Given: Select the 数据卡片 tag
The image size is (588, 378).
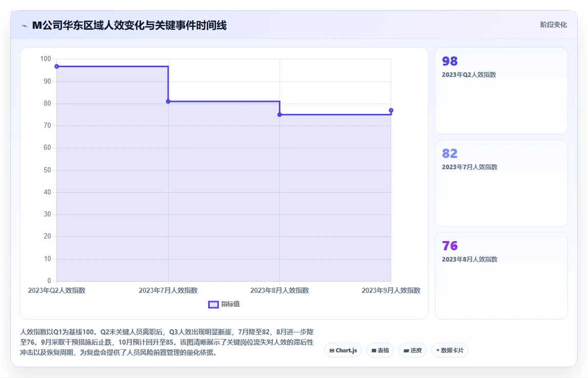Looking at the screenshot, I should (x=450, y=350).
